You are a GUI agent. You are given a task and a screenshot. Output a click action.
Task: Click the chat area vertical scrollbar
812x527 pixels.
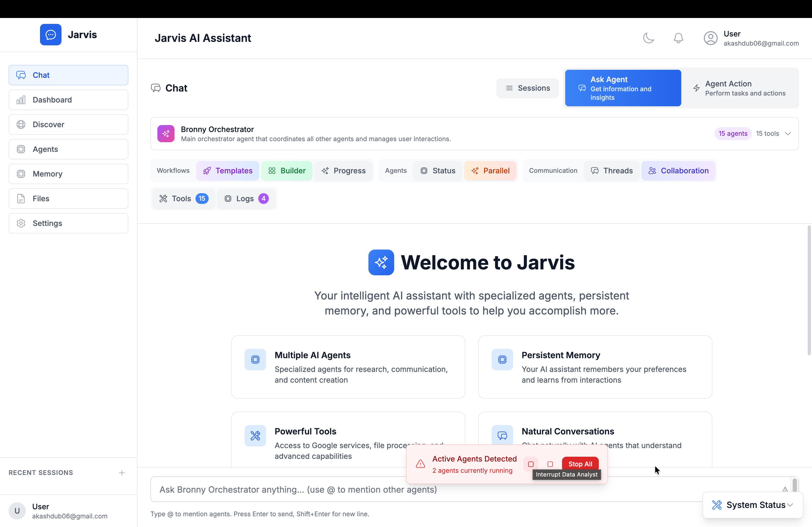[809, 290]
